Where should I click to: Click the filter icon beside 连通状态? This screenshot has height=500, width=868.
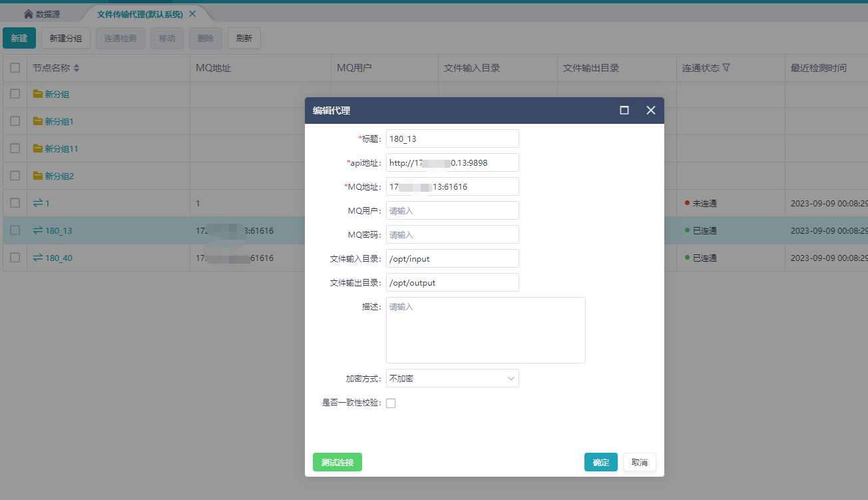tap(726, 68)
